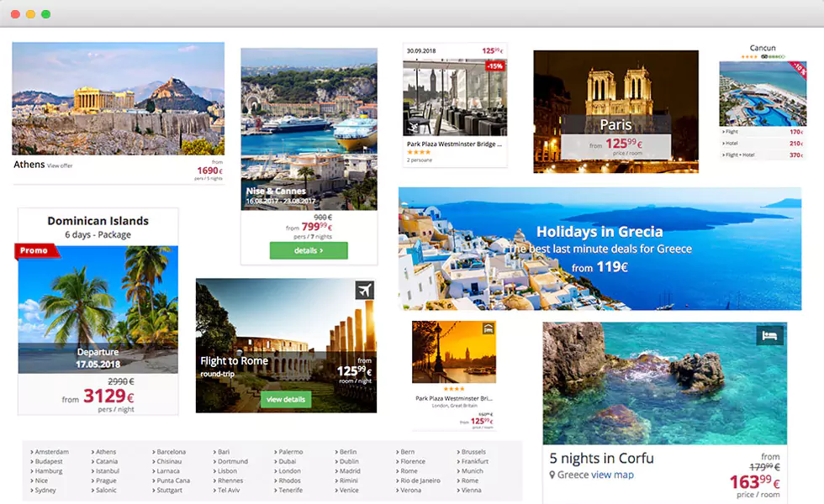Click the bed icon on the Corfu photo

pos(769,334)
